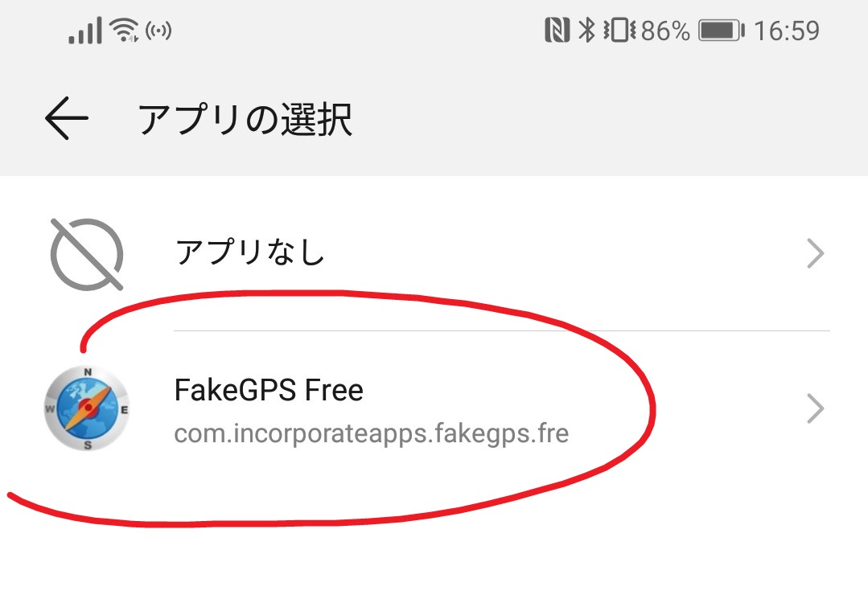Tap the package name com.incorporateapps.fakegps.fre

[372, 433]
